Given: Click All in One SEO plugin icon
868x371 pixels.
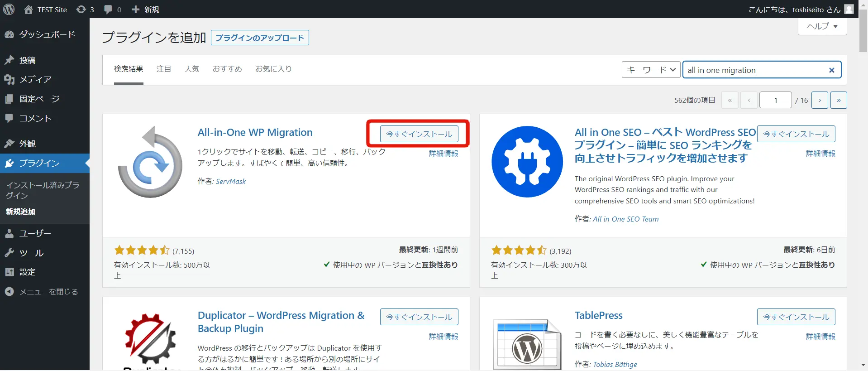Looking at the screenshot, I should 527,162.
